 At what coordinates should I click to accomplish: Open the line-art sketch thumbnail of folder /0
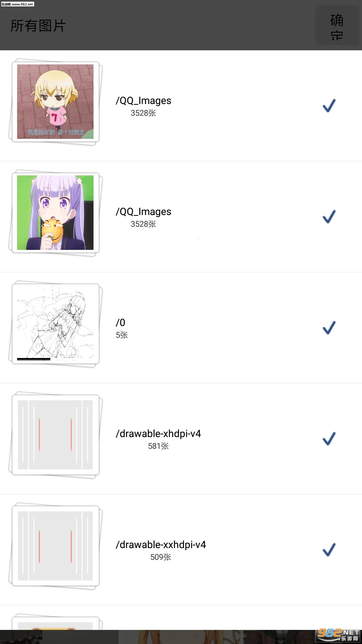pos(55,324)
